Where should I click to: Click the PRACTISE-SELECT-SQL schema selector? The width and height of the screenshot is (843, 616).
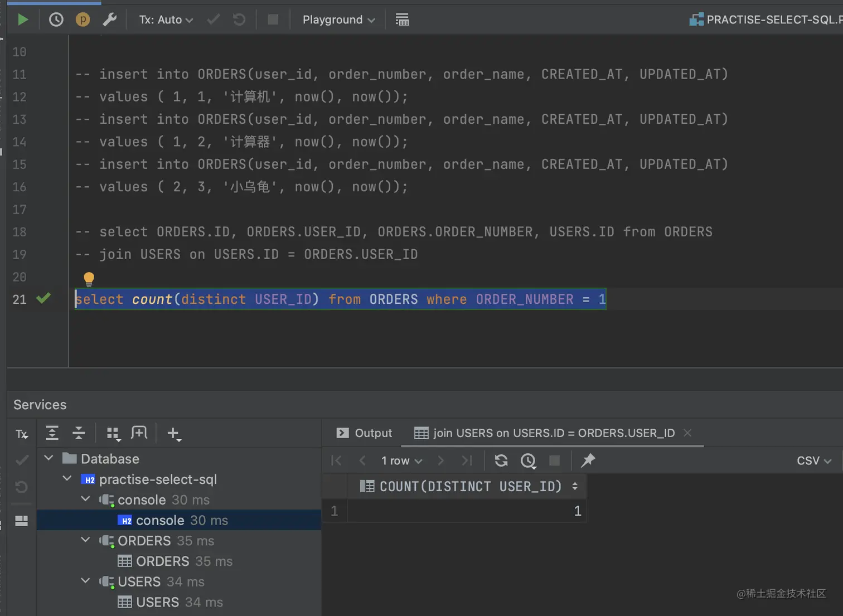(x=766, y=20)
